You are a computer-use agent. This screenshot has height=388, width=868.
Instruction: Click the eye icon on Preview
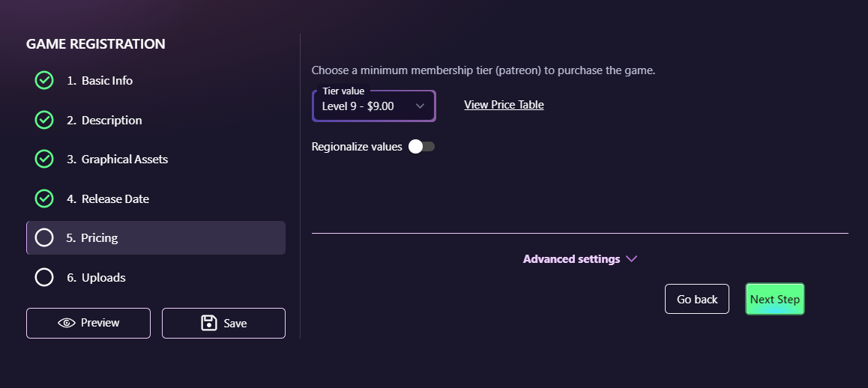pyautogui.click(x=67, y=323)
